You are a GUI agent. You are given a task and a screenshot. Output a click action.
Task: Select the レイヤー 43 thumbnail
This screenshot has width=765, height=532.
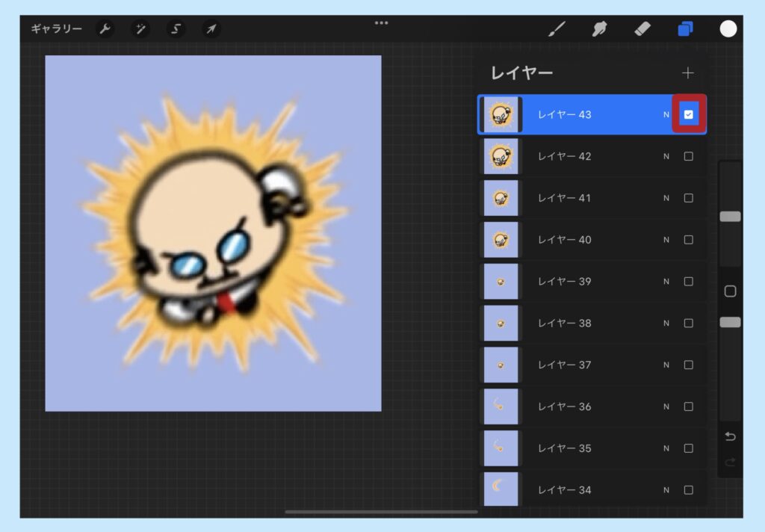[501, 115]
